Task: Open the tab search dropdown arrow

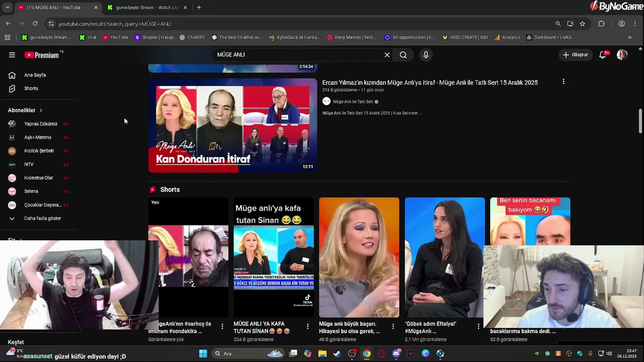Action: (8, 8)
